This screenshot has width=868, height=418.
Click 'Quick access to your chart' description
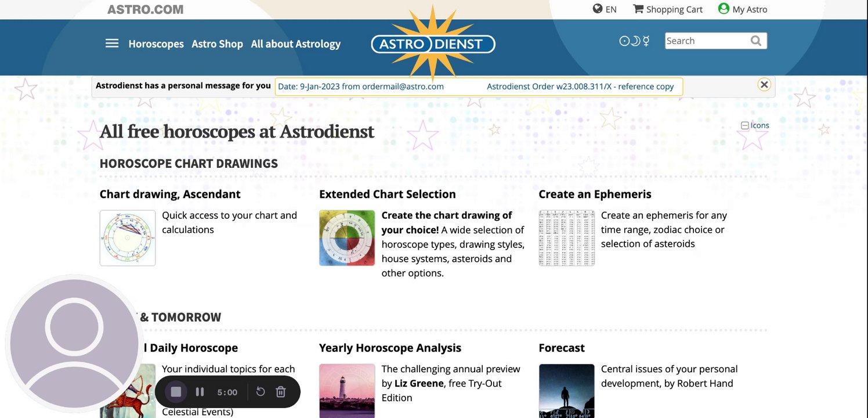pyautogui.click(x=229, y=222)
